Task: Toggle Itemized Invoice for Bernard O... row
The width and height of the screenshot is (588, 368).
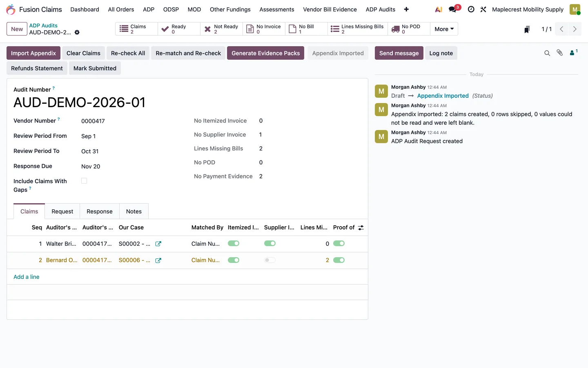Action: [234, 260]
